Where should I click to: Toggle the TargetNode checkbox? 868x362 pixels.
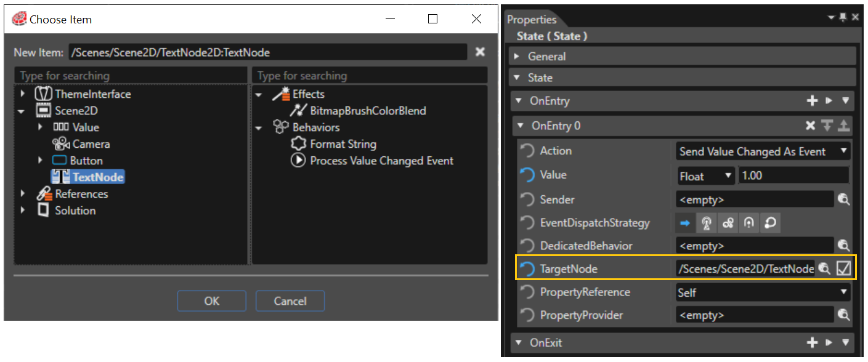(843, 268)
